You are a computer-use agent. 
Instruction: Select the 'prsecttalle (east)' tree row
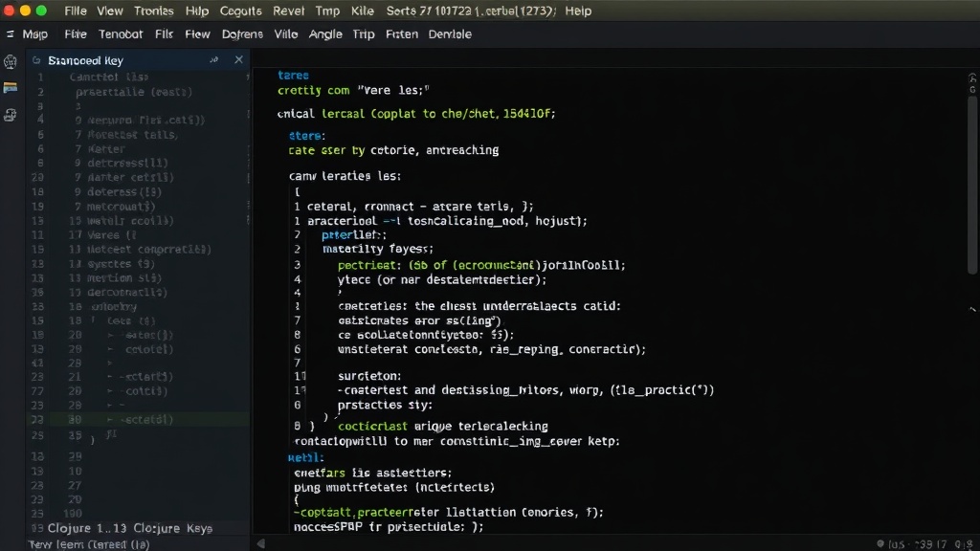point(134,92)
